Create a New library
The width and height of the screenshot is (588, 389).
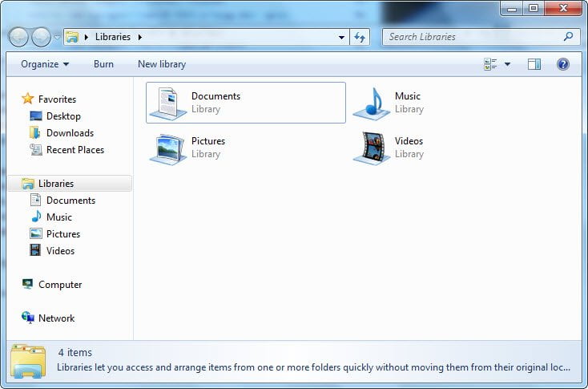162,64
